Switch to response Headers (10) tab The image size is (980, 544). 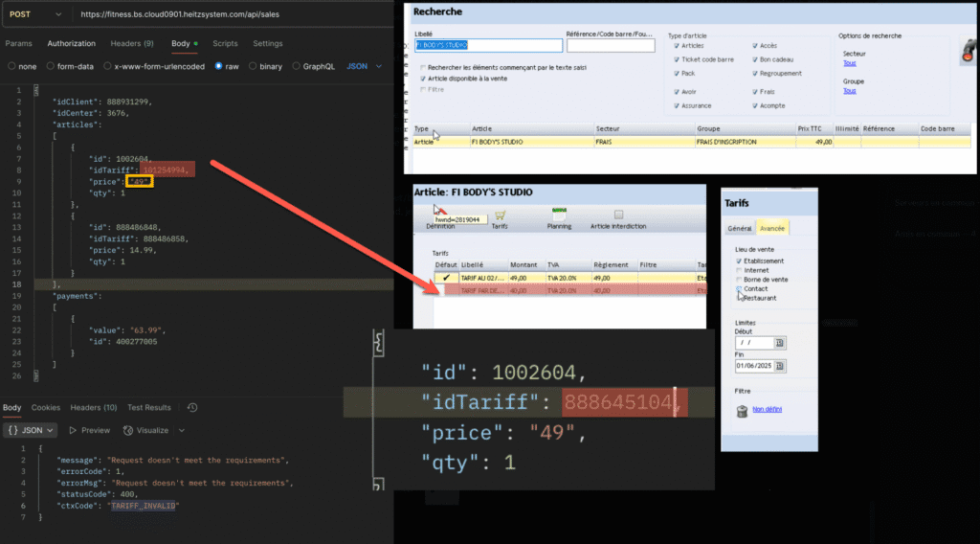94,407
